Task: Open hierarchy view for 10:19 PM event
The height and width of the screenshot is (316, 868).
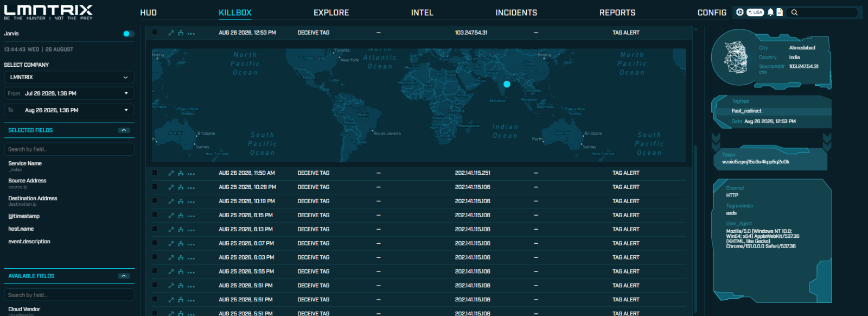Action: click(181, 201)
